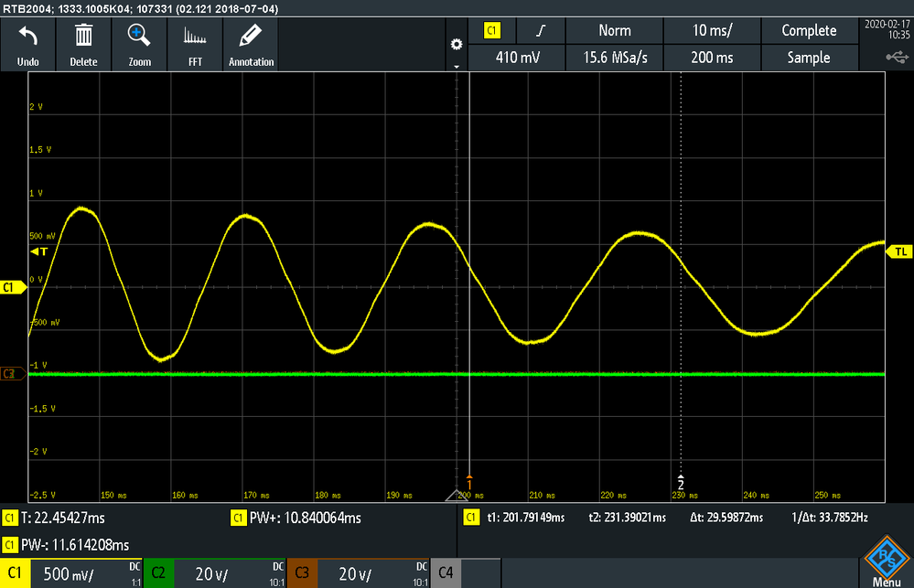Select cursor 1 marker at the bottom

pyautogui.click(x=469, y=484)
